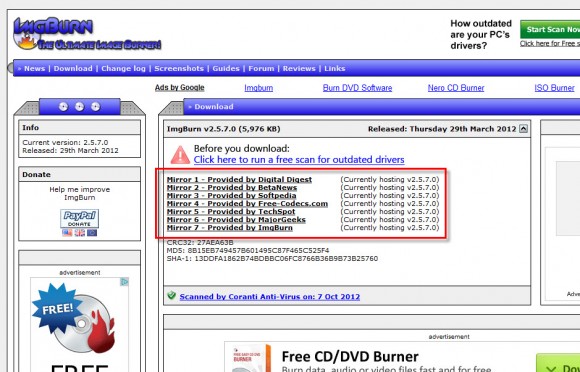Click the MD5 checksum text
Viewport: 580px width, 372px height.
point(248,250)
